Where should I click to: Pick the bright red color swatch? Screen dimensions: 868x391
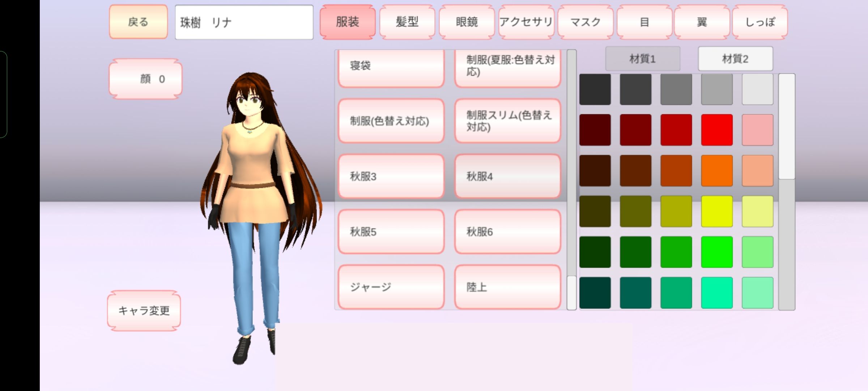pos(716,130)
